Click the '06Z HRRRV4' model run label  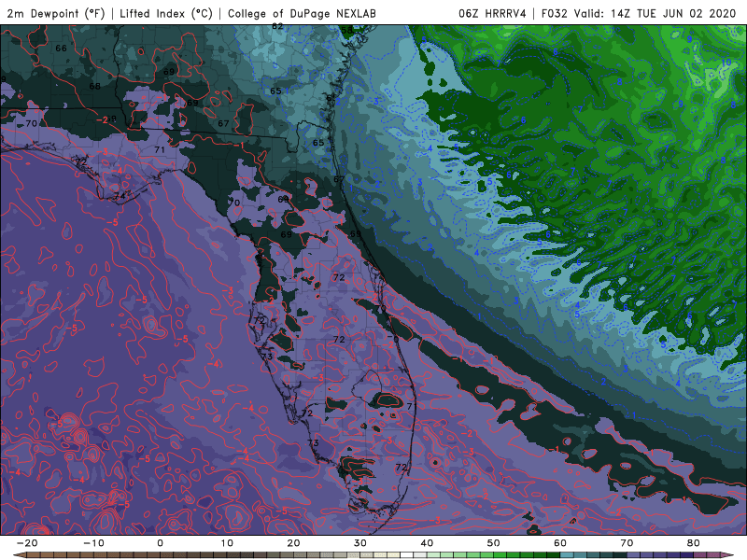492,13
